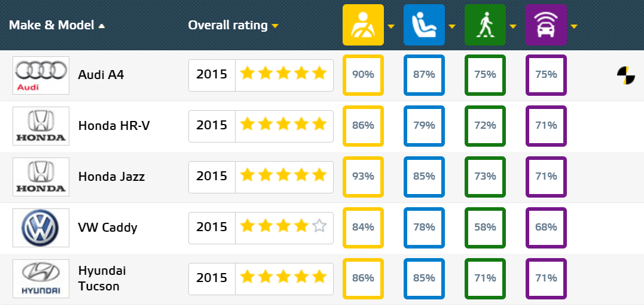644x306 pixels.
Task: Click the Honda logo next to Honda Jazz
Action: pyautogui.click(x=41, y=177)
